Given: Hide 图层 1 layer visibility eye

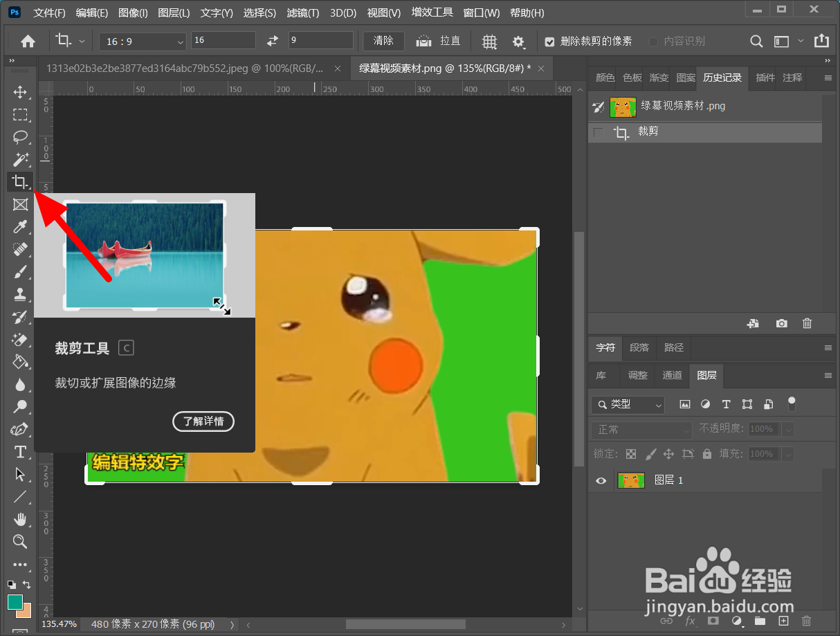Looking at the screenshot, I should tap(601, 480).
